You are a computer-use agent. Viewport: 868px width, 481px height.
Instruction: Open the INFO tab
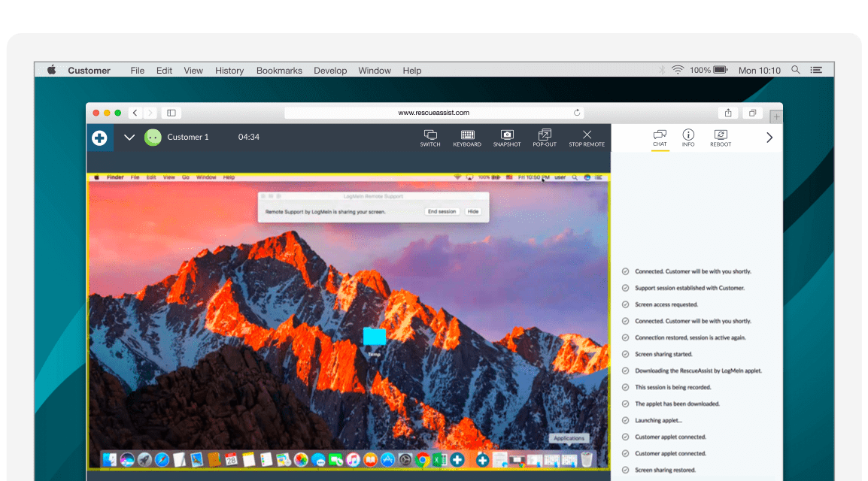(688, 138)
